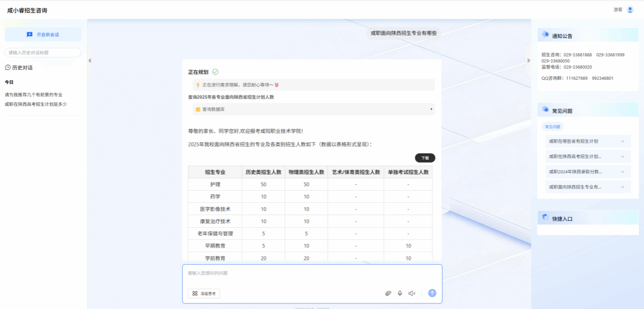Click the QQ咨询群 numbers line
Viewport: 644px width, 309px height.
pyautogui.click(x=577, y=78)
